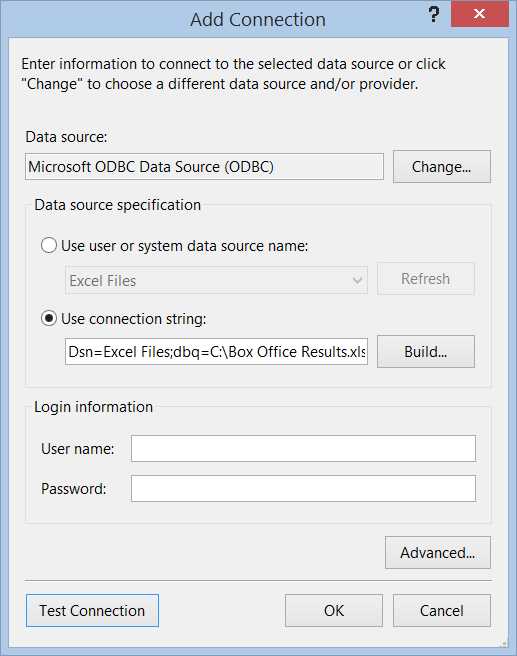Click the Microsoft ODBC Data Source field
Viewport: 517px width, 656px height.
[204, 167]
